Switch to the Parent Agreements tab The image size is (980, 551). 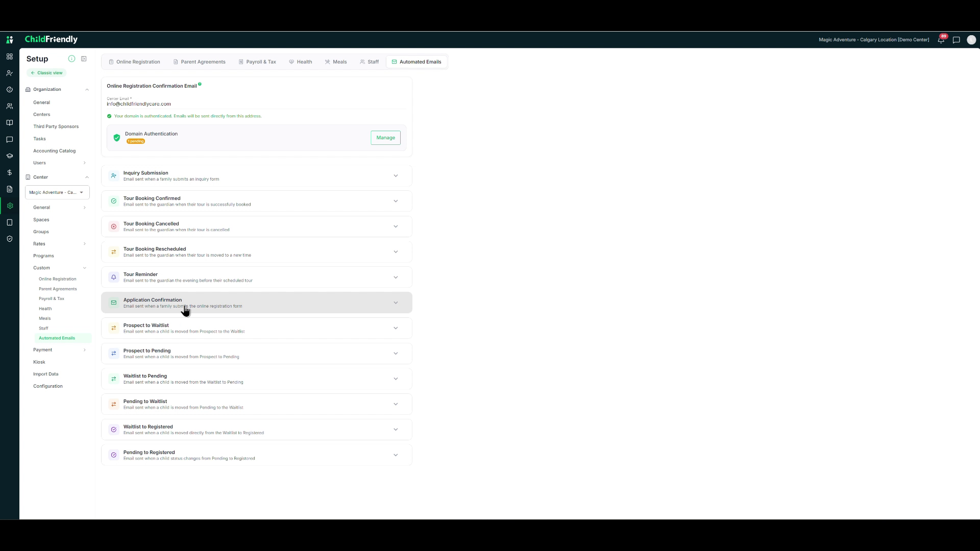(x=199, y=62)
